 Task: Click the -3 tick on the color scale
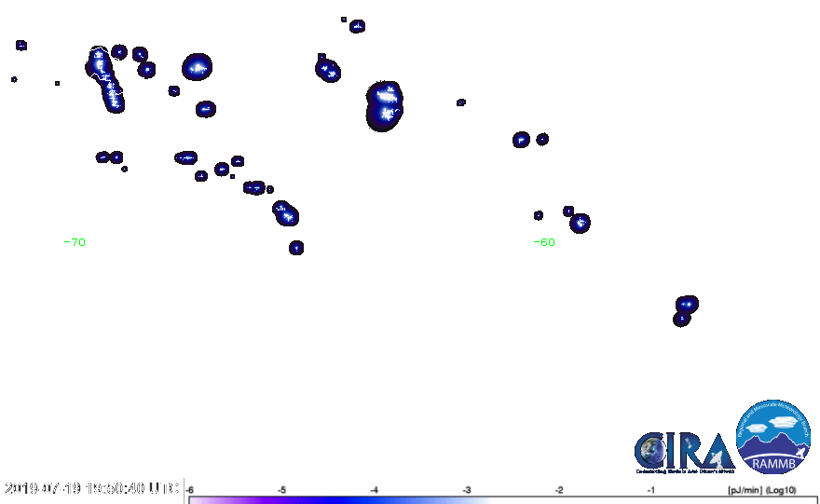click(467, 489)
